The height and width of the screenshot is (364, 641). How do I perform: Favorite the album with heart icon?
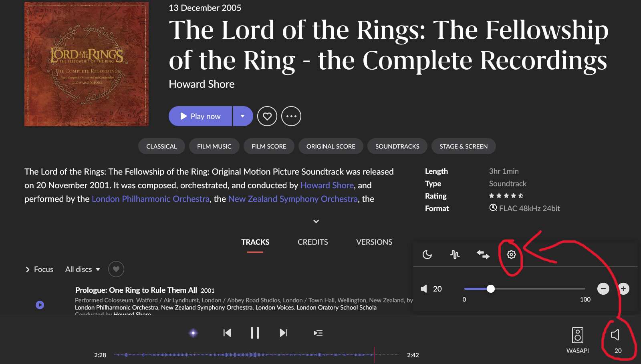tap(267, 116)
